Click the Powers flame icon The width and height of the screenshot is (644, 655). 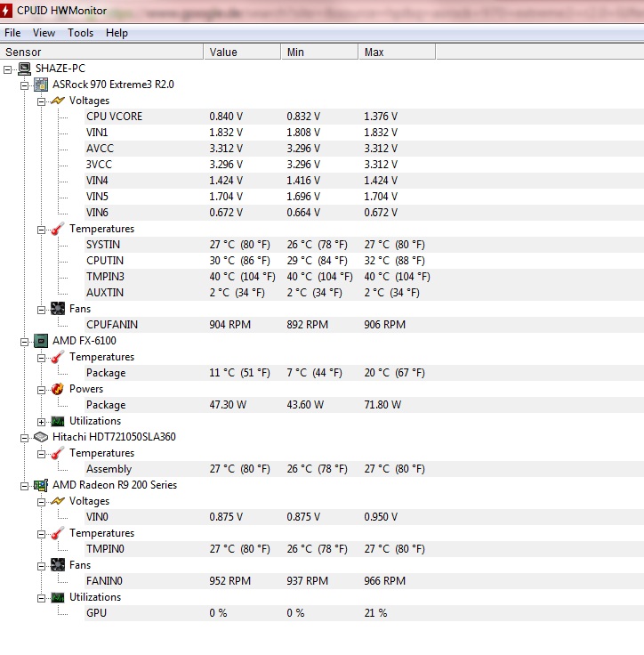pyautogui.click(x=58, y=389)
